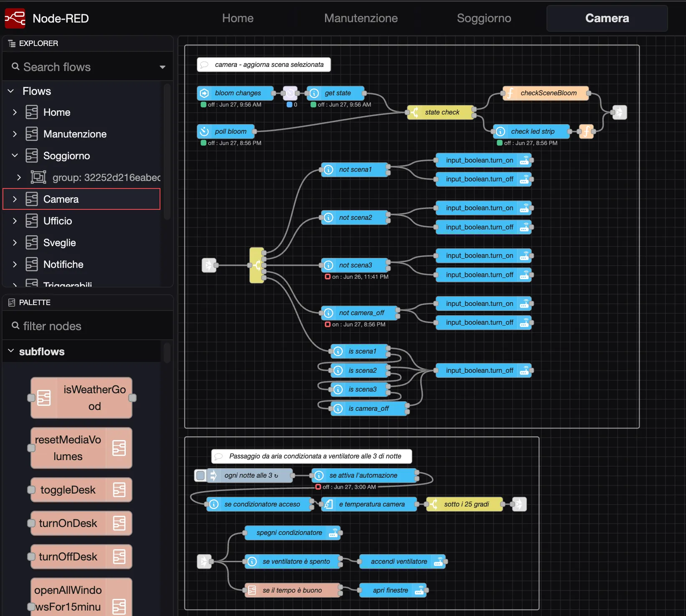Select the isWeatherGood subflow node

pyautogui.click(x=81, y=398)
